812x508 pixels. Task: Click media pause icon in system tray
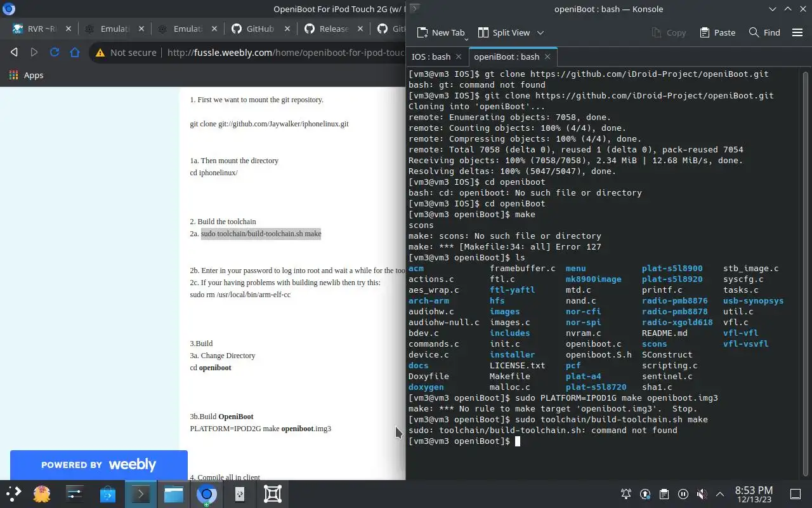(x=683, y=494)
